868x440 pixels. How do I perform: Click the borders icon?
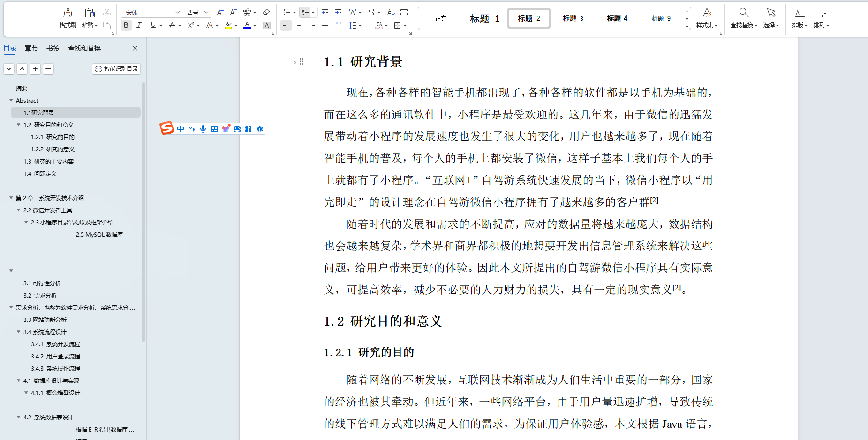(398, 25)
